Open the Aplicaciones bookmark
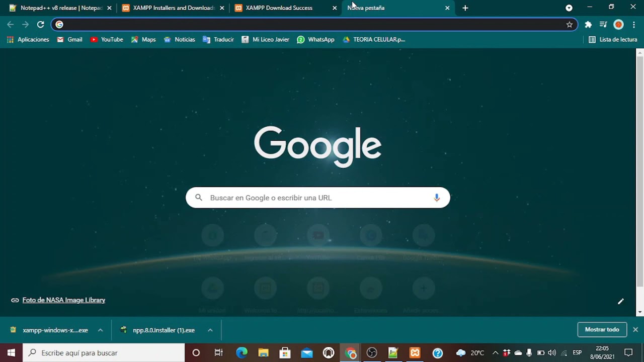The width and height of the screenshot is (644, 362). 28,39
